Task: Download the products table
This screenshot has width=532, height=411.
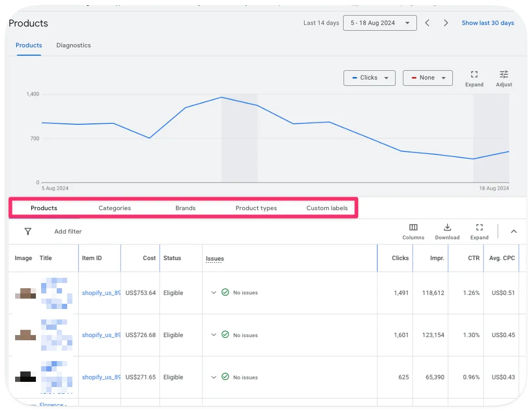Action: point(447,232)
